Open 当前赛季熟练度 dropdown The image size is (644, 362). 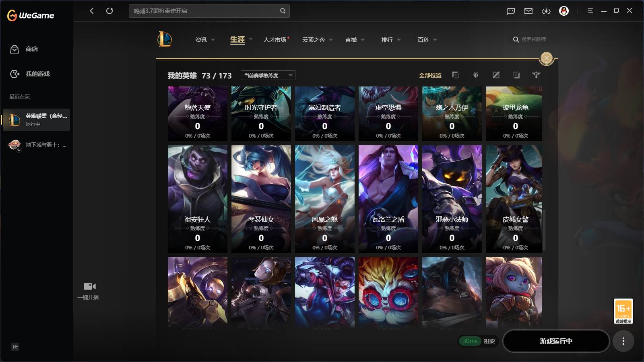coord(268,75)
